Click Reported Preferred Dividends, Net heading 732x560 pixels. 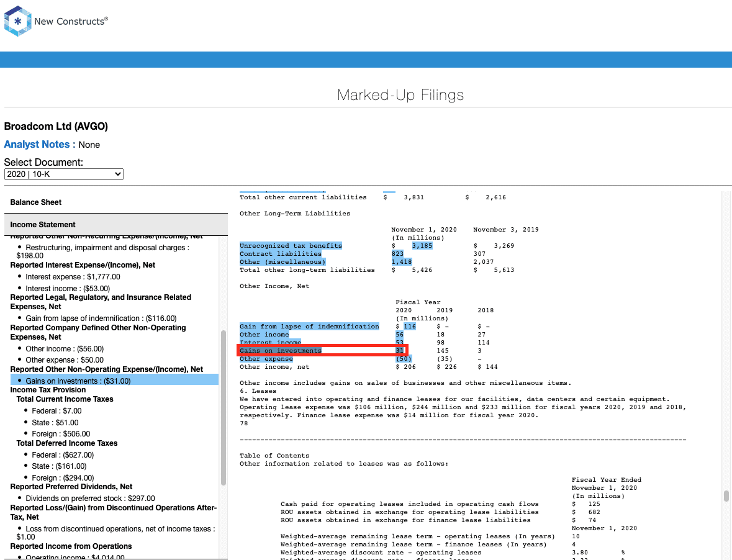click(x=71, y=487)
